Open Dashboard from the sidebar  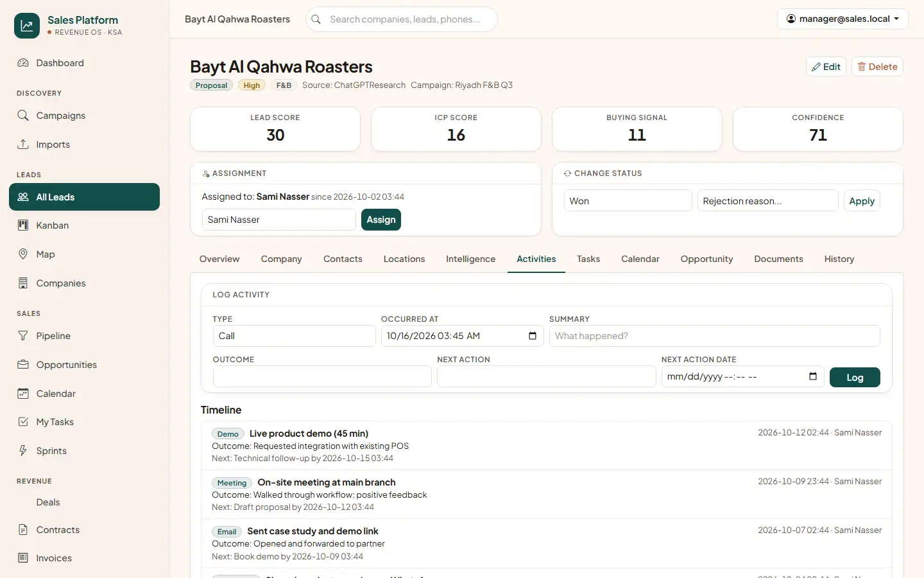tap(84, 63)
